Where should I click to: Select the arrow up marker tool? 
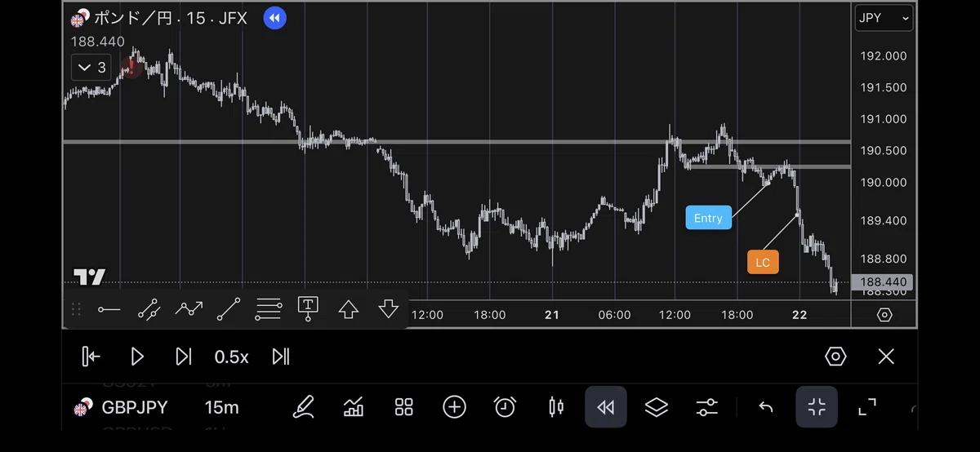(349, 309)
